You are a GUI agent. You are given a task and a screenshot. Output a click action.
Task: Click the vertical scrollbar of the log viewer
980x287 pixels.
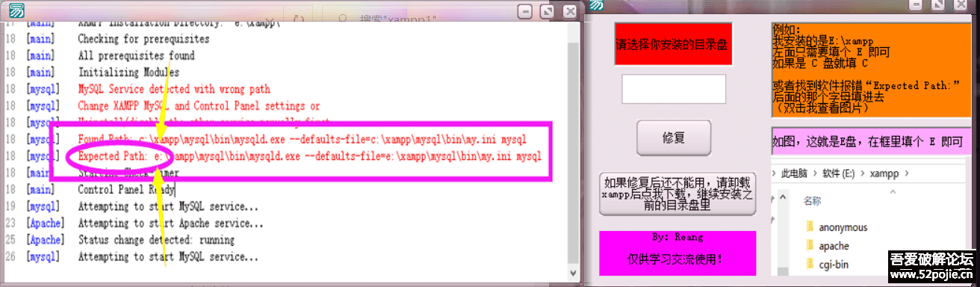(573, 152)
